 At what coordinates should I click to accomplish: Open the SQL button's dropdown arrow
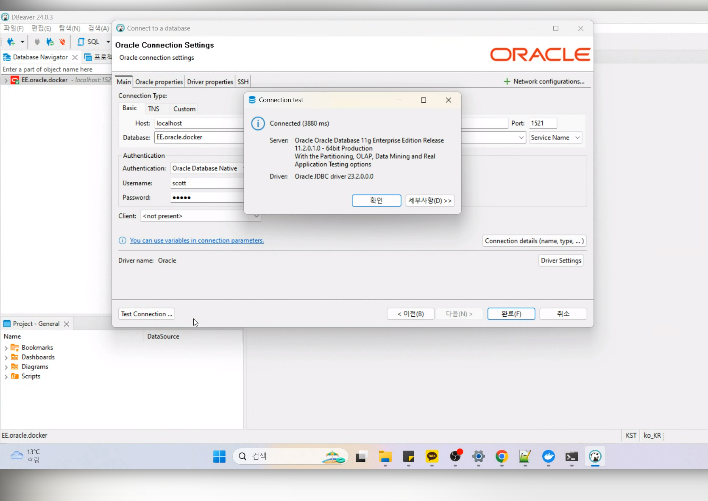pos(108,42)
